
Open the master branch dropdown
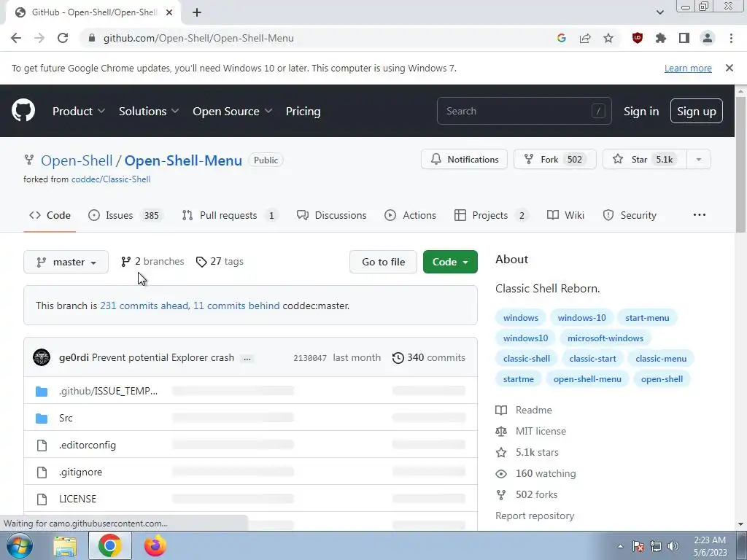point(66,262)
